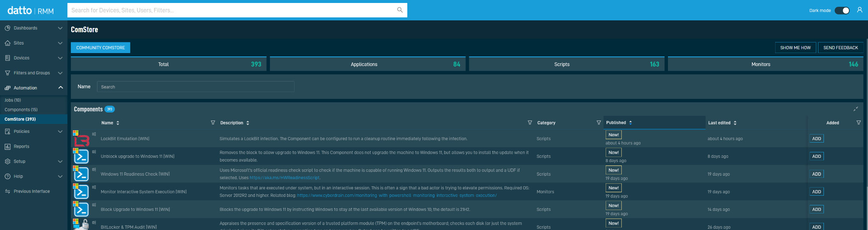
Task: Add Windows 11 Readiness Check component
Action: (x=816, y=174)
